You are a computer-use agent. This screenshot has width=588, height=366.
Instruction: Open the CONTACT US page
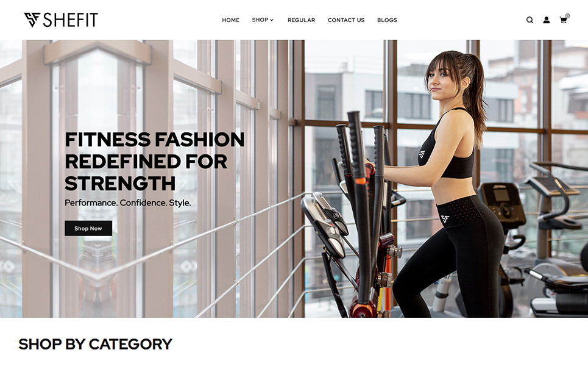coord(345,20)
